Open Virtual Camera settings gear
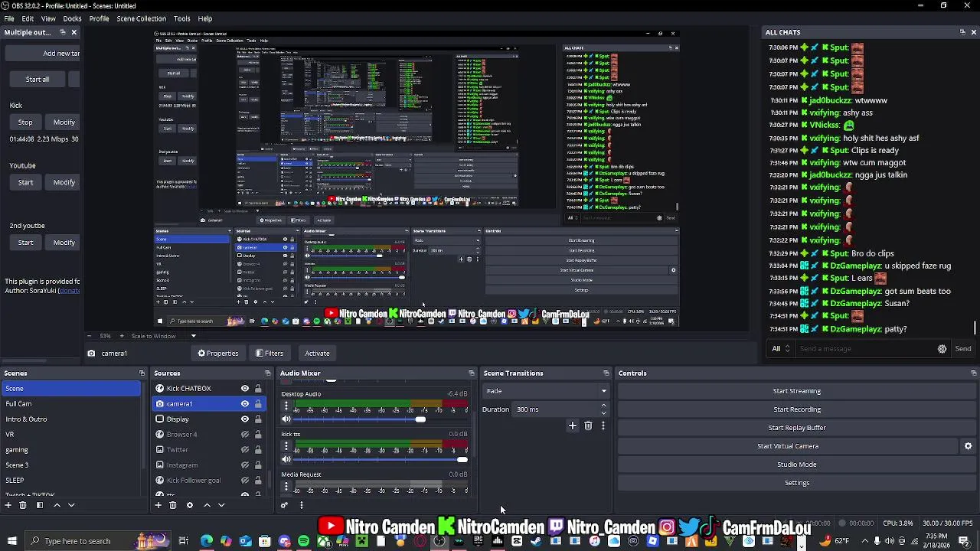The height and width of the screenshot is (551, 980). pyautogui.click(x=968, y=446)
